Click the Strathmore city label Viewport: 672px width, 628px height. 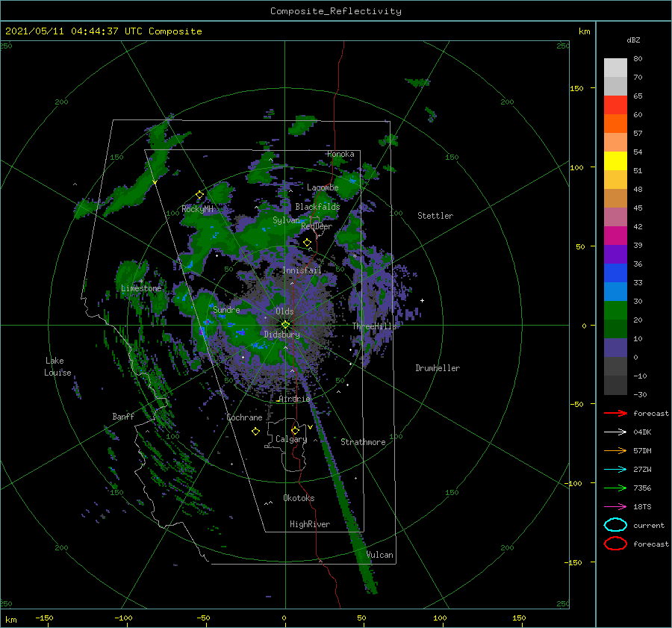363,442
